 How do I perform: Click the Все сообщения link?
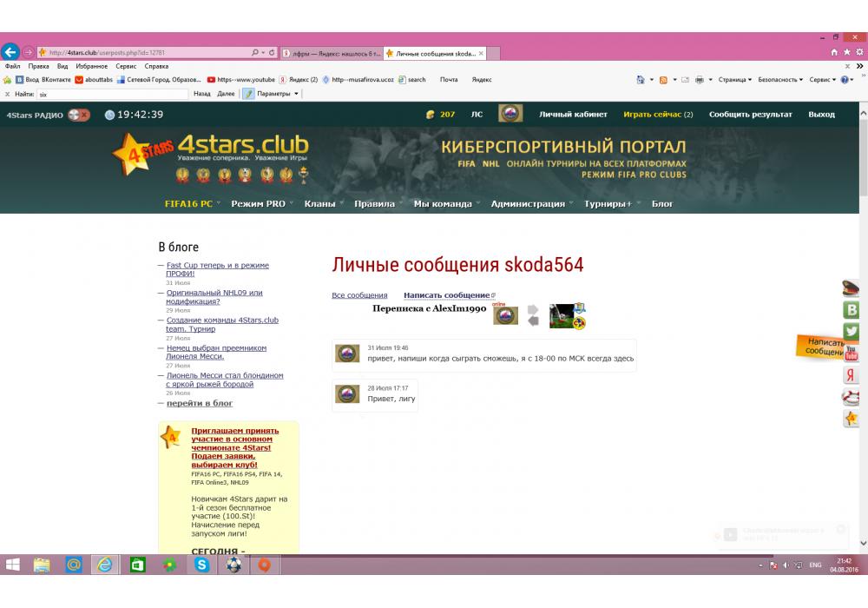[x=359, y=295]
